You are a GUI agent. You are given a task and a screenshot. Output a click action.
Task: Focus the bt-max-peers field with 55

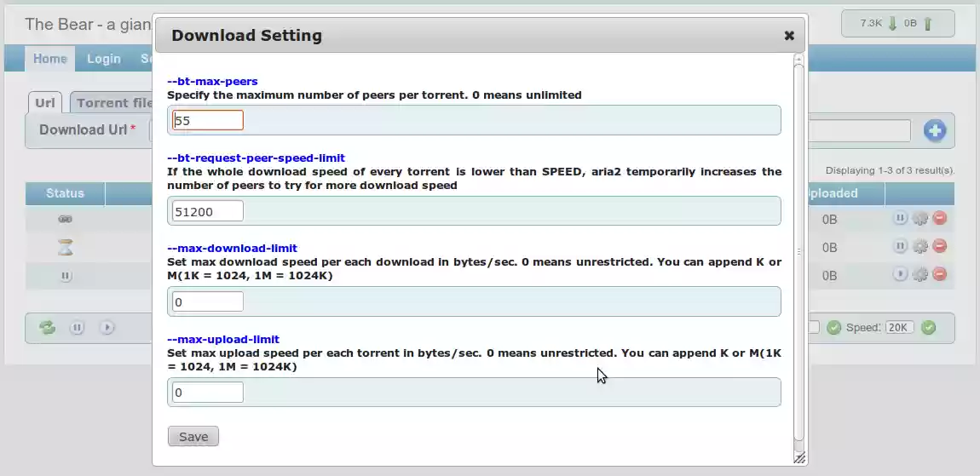coord(207,121)
